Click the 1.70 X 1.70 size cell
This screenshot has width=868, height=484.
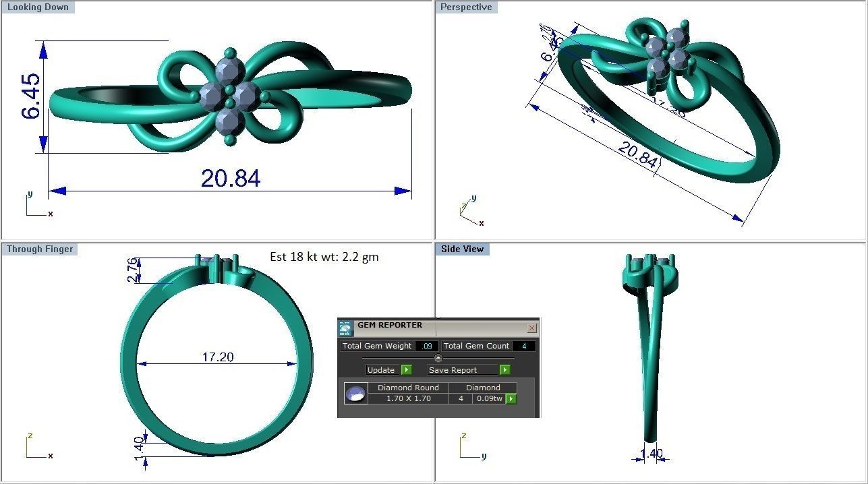click(408, 398)
